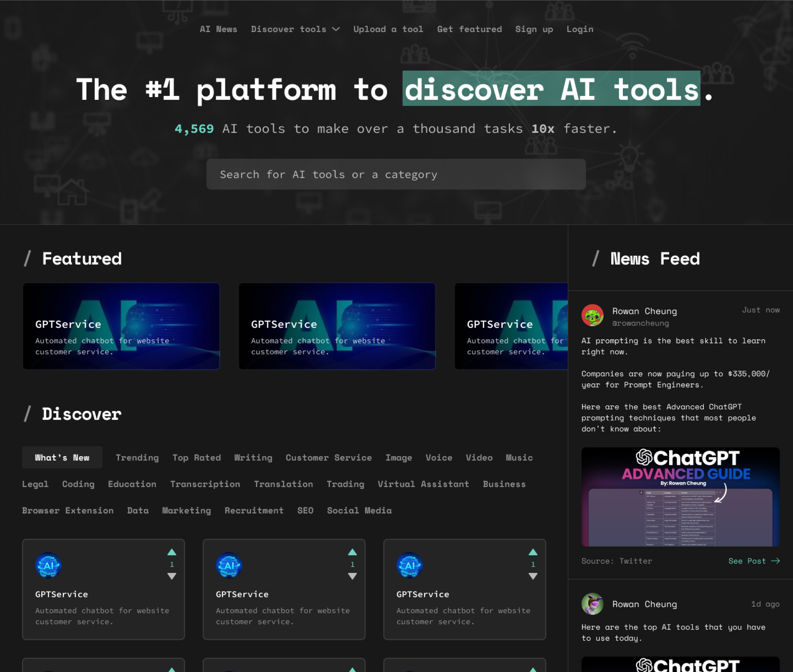Filter by SEO category
Image resolution: width=793 pixels, height=672 pixels.
[x=305, y=510]
